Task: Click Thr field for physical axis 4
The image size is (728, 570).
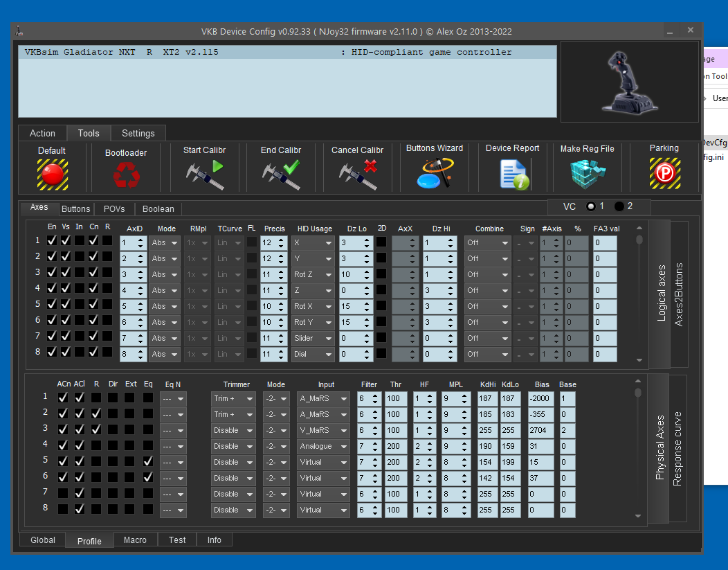Action: click(396, 446)
